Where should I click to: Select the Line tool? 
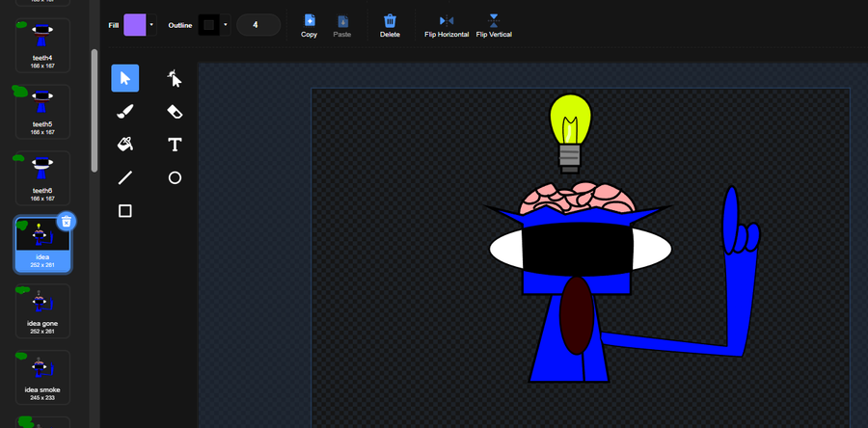125,177
